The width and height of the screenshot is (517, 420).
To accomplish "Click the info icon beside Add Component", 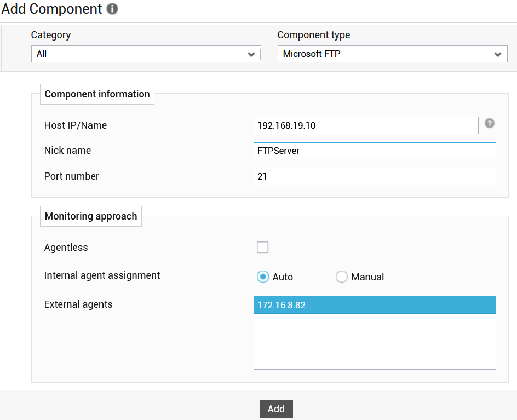I will (112, 9).
